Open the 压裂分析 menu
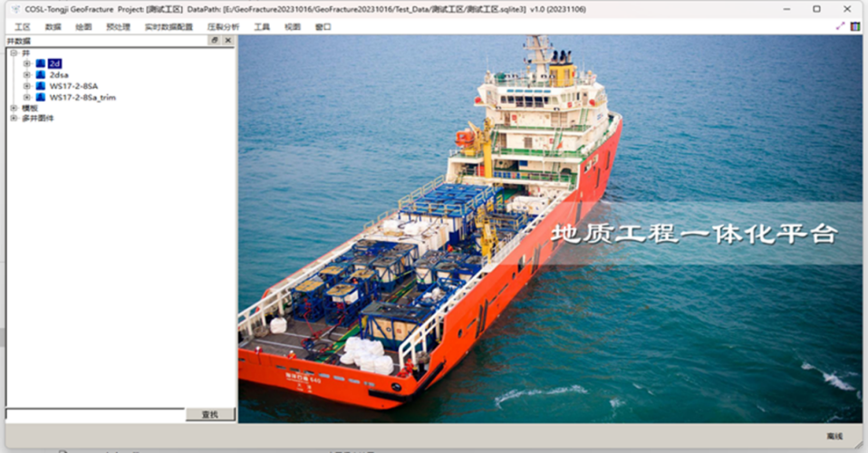The image size is (868, 453). (x=224, y=27)
